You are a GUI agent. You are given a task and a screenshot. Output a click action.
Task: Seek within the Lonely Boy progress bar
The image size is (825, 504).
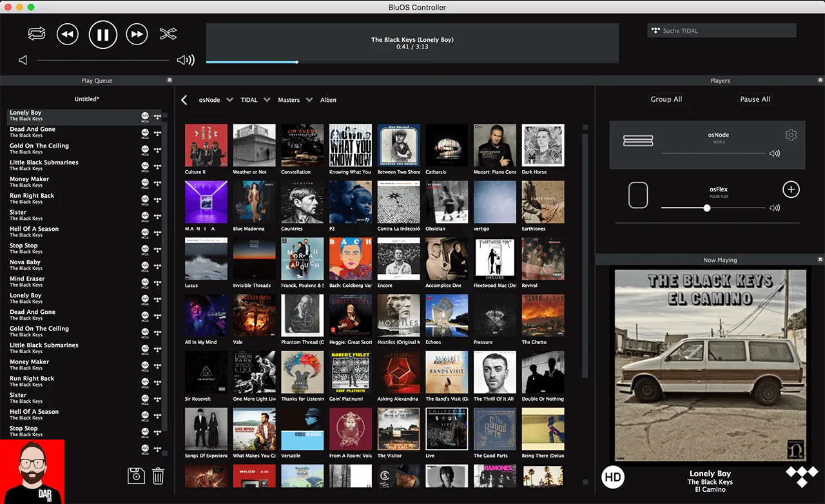point(412,62)
